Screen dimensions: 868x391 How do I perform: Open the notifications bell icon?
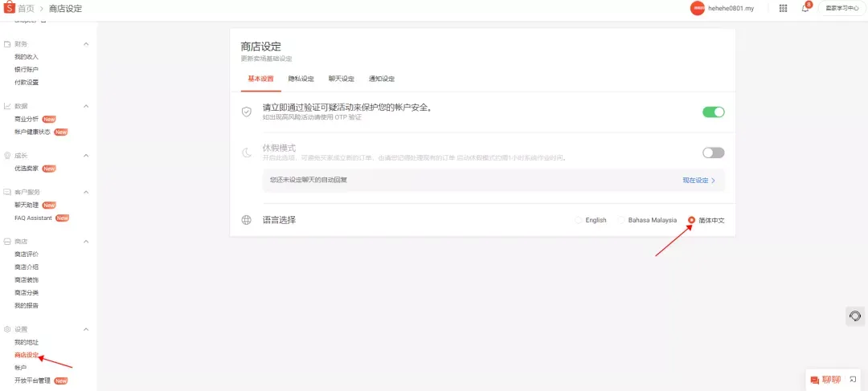[805, 8]
